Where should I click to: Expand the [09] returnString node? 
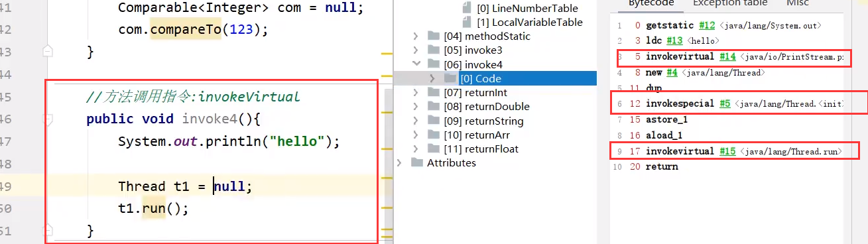[x=416, y=121]
